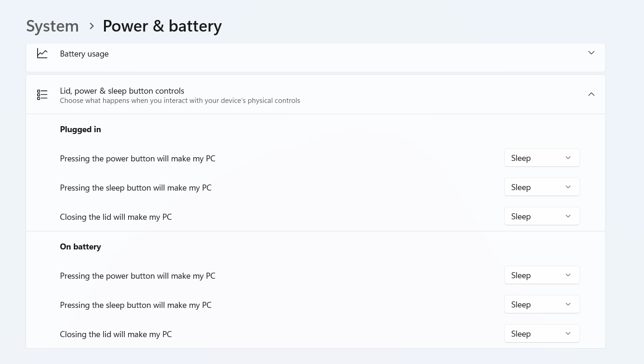Viewport: 644px width, 364px height.
Task: Click the Lid, power & sleep button controls title
Action: click(122, 91)
